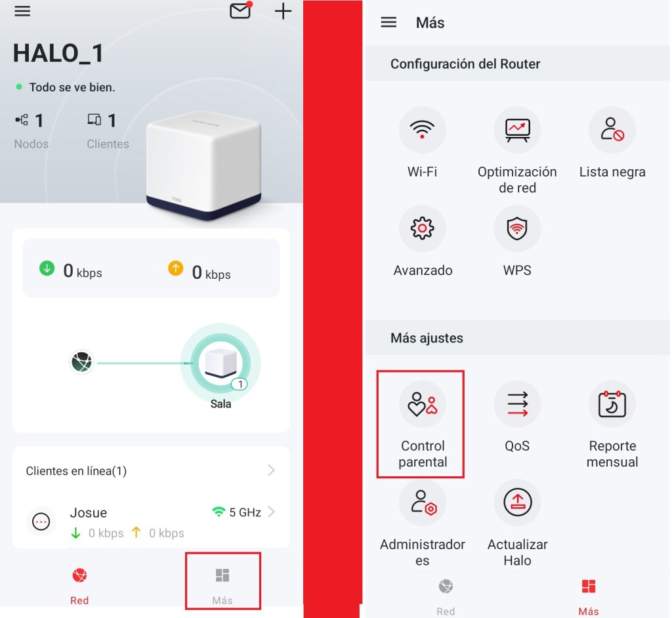The width and height of the screenshot is (672, 618).
Task: Expand Clientes en línea list chevron
Action: click(271, 470)
